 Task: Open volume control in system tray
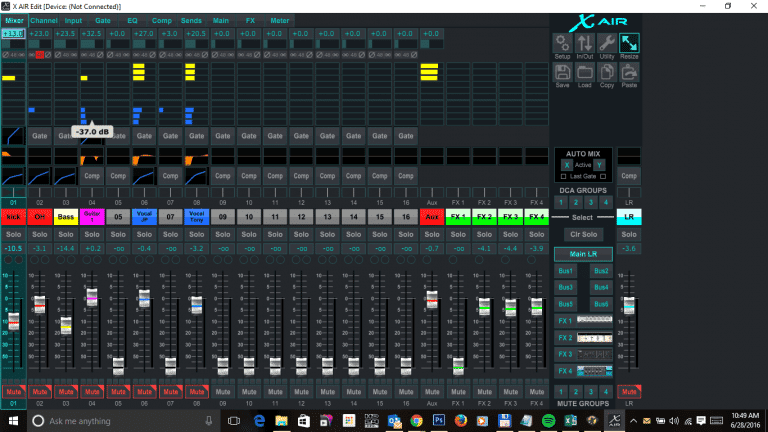click(x=674, y=421)
